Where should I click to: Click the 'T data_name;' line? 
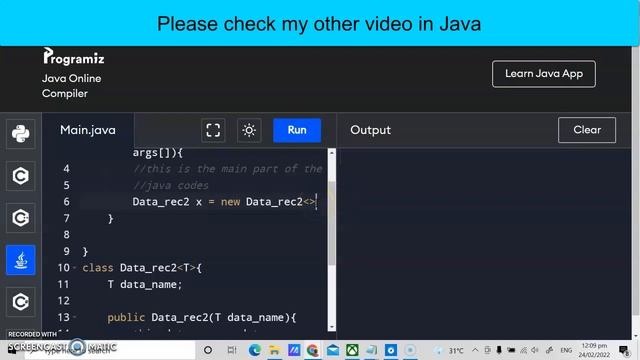(145, 284)
